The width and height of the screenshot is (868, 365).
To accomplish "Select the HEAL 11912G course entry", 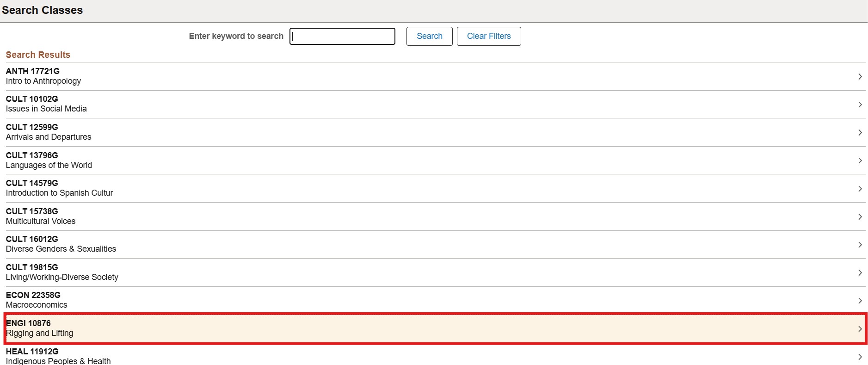I will pyautogui.click(x=58, y=356).
